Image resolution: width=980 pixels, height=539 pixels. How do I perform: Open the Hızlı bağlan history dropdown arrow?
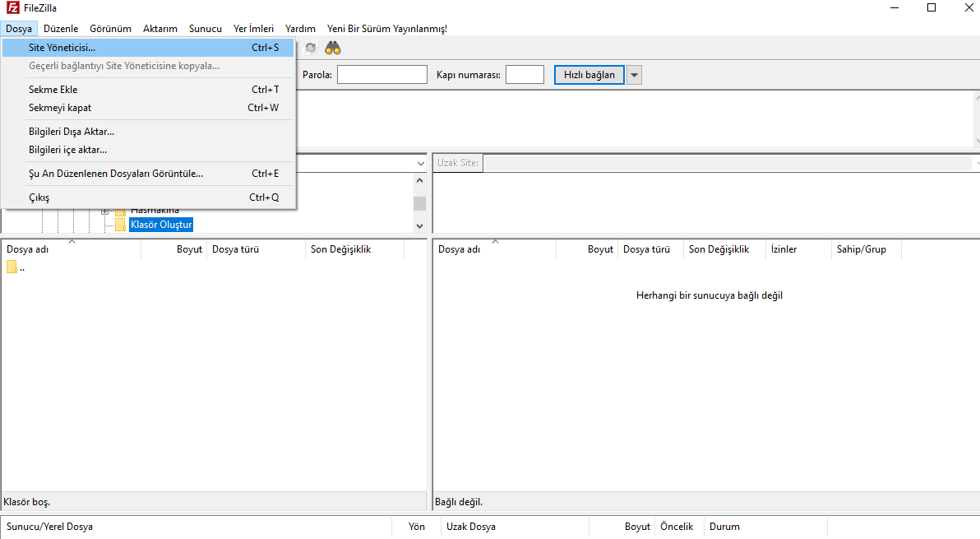[x=635, y=75]
